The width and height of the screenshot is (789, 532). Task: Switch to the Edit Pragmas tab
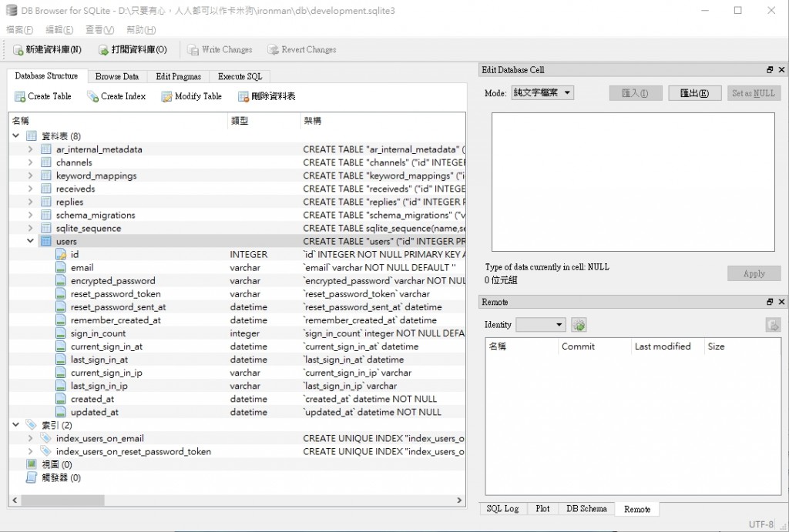click(x=178, y=76)
